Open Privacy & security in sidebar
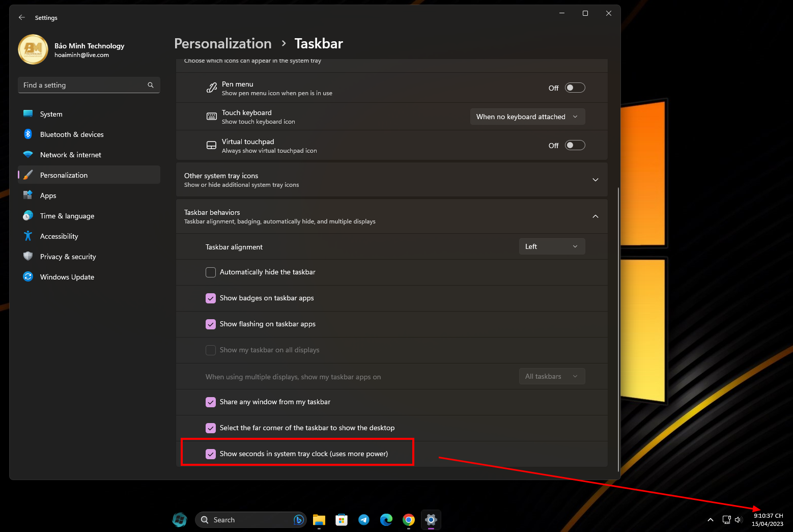This screenshot has height=532, width=793. tap(89, 257)
